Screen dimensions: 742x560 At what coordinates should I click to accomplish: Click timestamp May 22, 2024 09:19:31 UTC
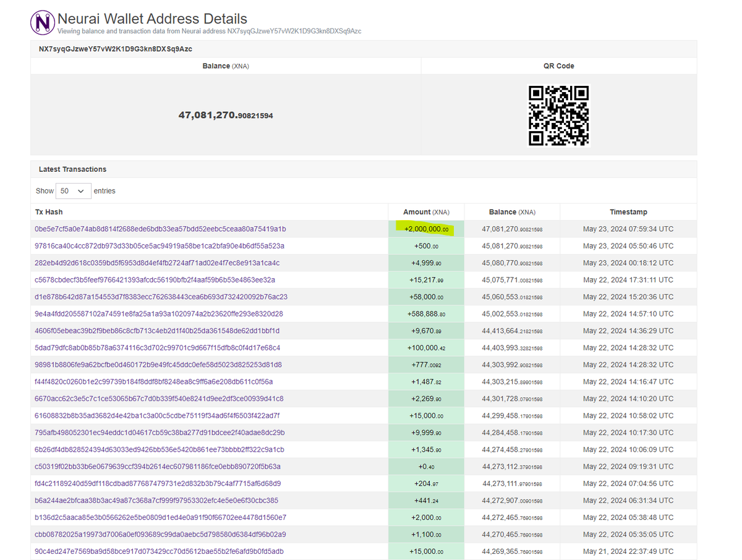point(628,467)
